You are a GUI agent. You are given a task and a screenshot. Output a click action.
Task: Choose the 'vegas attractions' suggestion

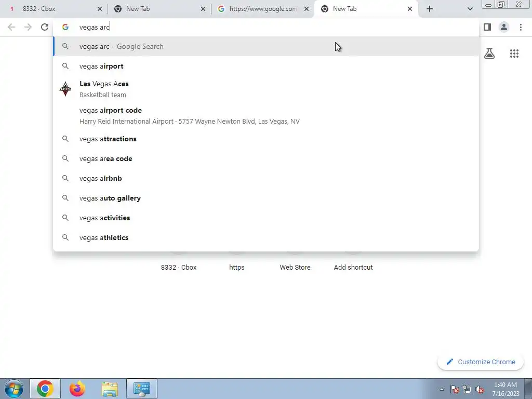click(266, 139)
